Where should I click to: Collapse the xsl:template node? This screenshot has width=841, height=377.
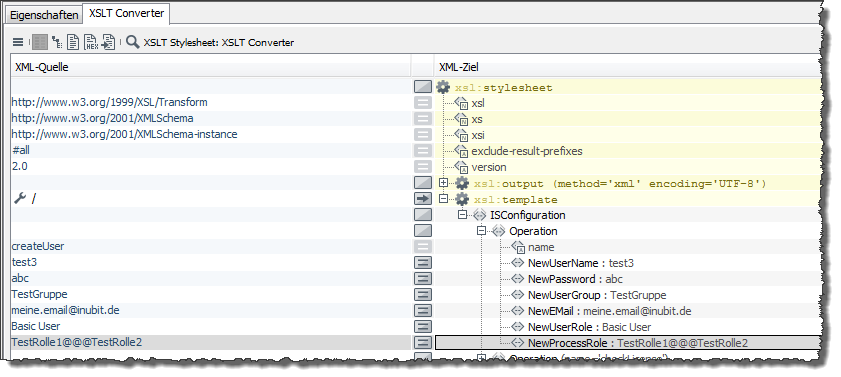[x=443, y=198]
